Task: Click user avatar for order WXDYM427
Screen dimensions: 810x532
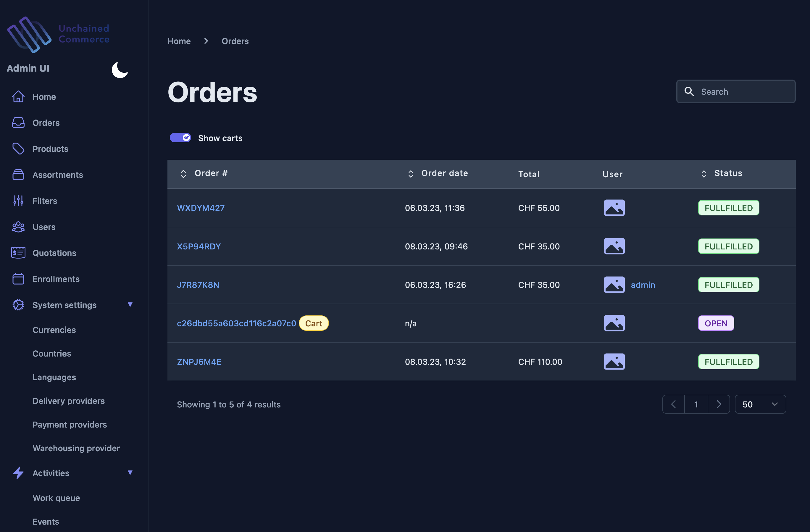Action: click(614, 208)
